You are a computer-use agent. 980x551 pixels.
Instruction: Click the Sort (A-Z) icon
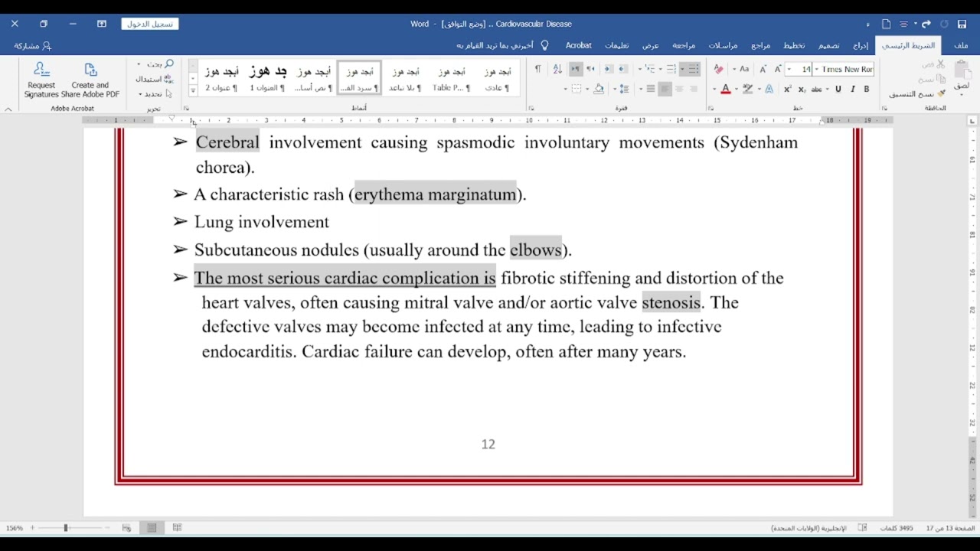[x=557, y=69]
